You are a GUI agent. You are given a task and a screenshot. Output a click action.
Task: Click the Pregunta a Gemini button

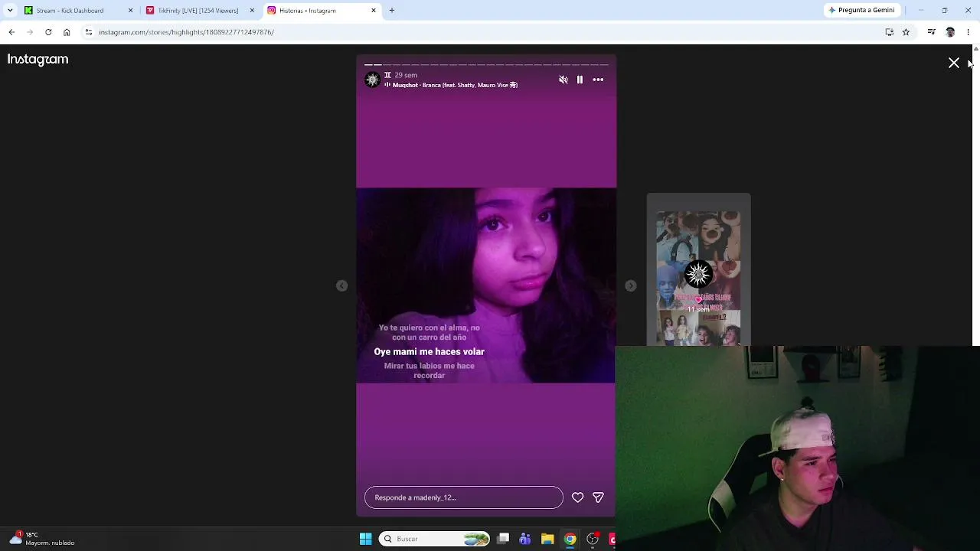pyautogui.click(x=861, y=11)
